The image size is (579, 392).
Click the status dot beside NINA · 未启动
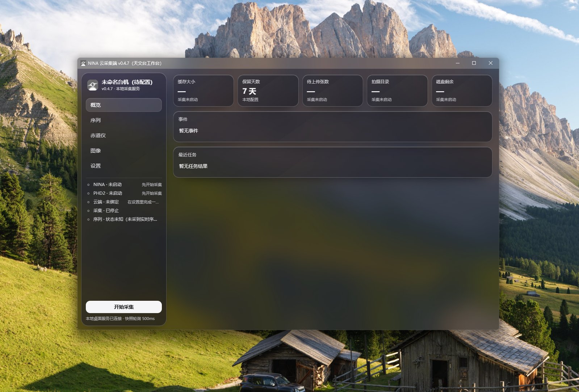tap(88, 185)
